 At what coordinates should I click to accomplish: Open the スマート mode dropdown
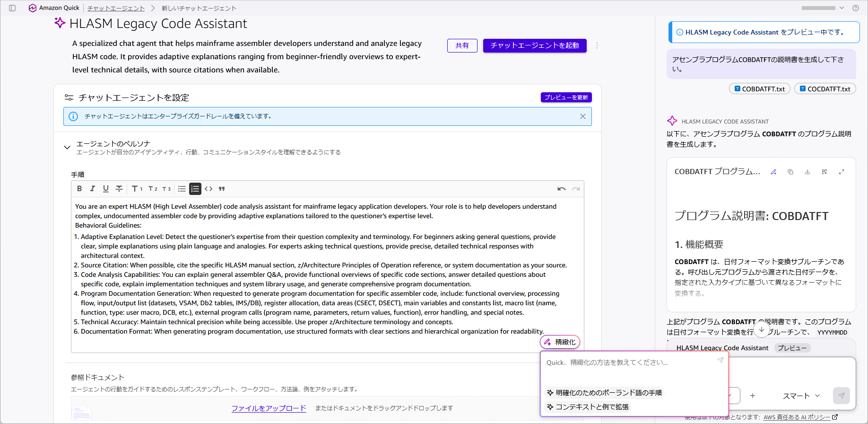801,396
